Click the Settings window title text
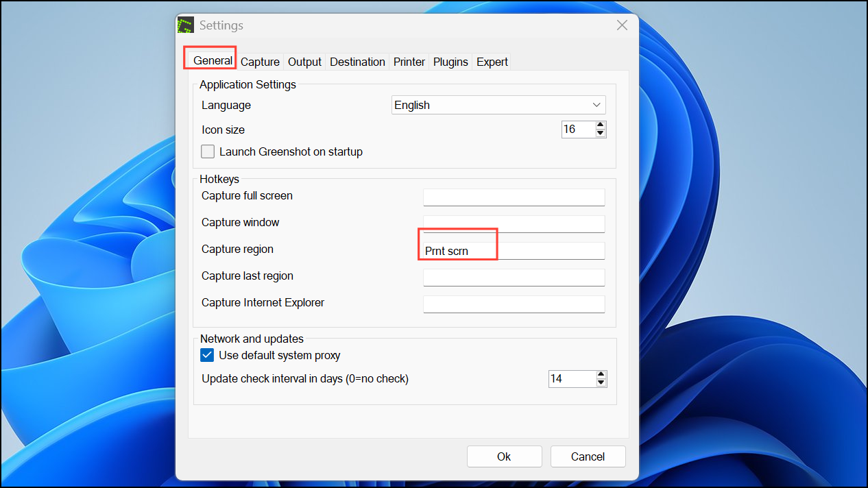 (221, 25)
